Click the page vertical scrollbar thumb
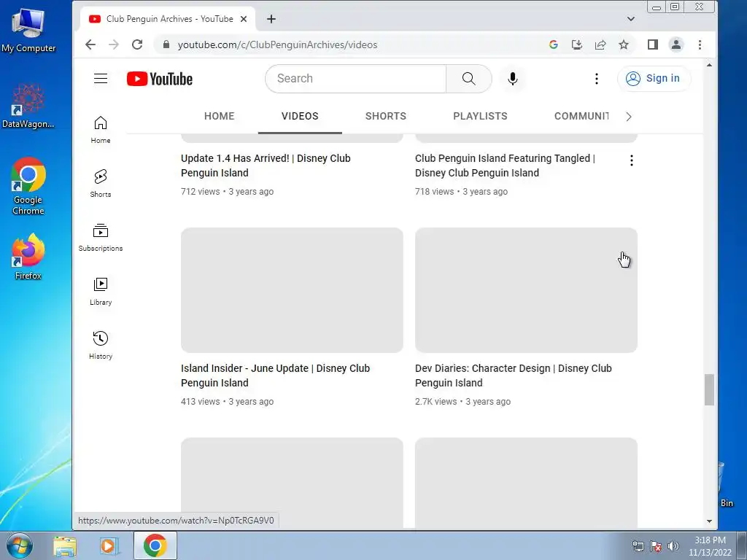Screen dimensions: 747x560 coord(709,390)
